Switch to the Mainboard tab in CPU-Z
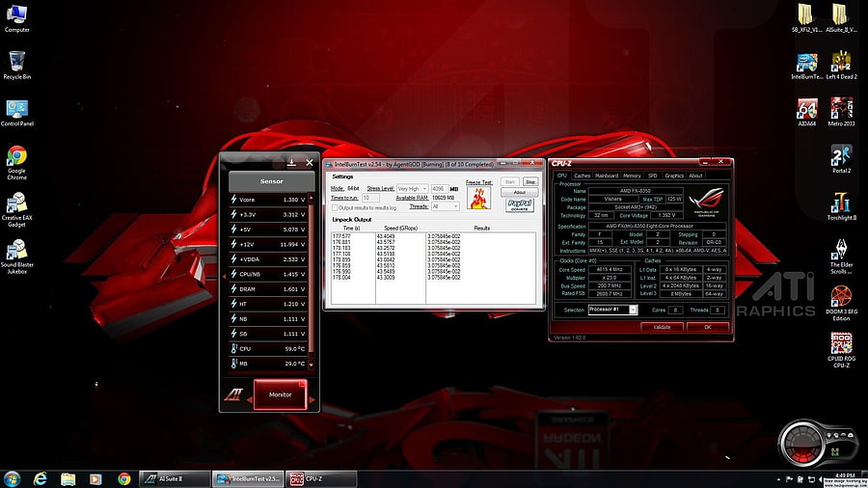The height and width of the screenshot is (488, 868). point(607,176)
